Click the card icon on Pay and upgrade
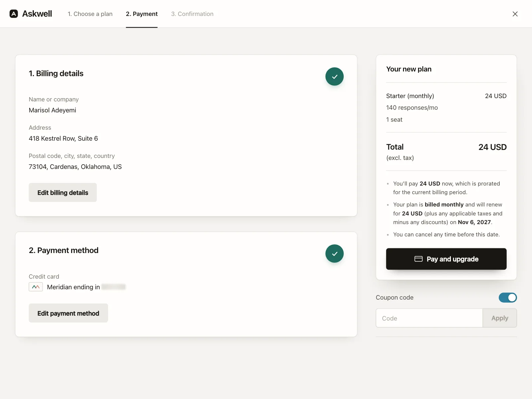Screen dimensions: 532x399 click(418, 259)
